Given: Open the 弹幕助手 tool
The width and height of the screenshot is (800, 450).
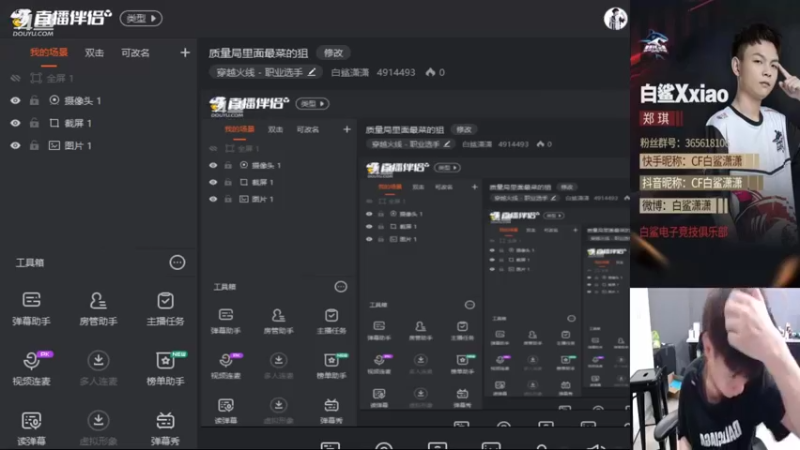Looking at the screenshot, I should pos(31,308).
